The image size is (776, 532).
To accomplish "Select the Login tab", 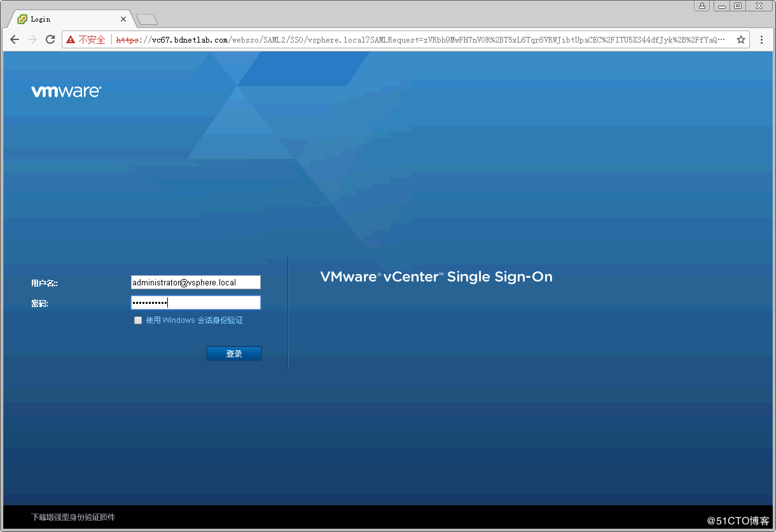I will [x=71, y=19].
